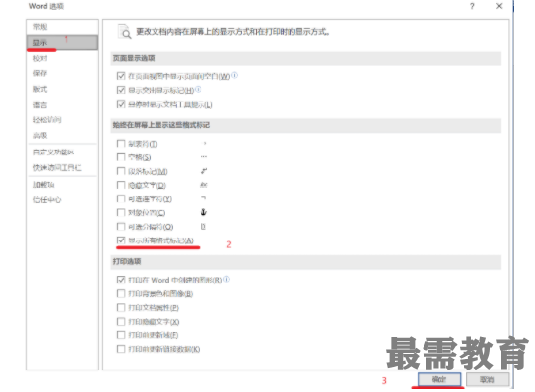
Task: Enable 打印文档属性(P) checkbox
Action: click(121, 307)
